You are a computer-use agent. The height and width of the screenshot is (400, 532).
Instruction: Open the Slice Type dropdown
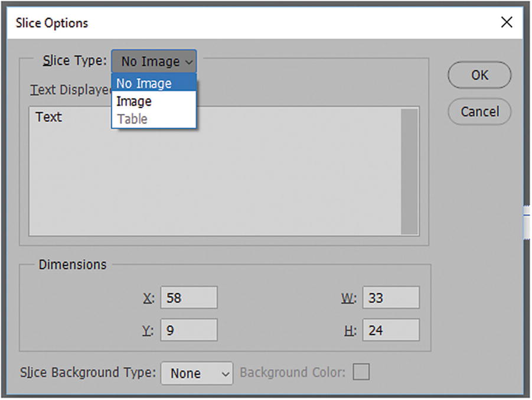point(154,61)
